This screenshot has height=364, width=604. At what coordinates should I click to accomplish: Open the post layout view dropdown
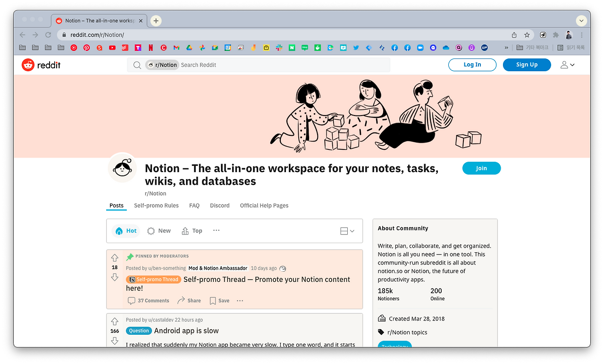tap(347, 231)
